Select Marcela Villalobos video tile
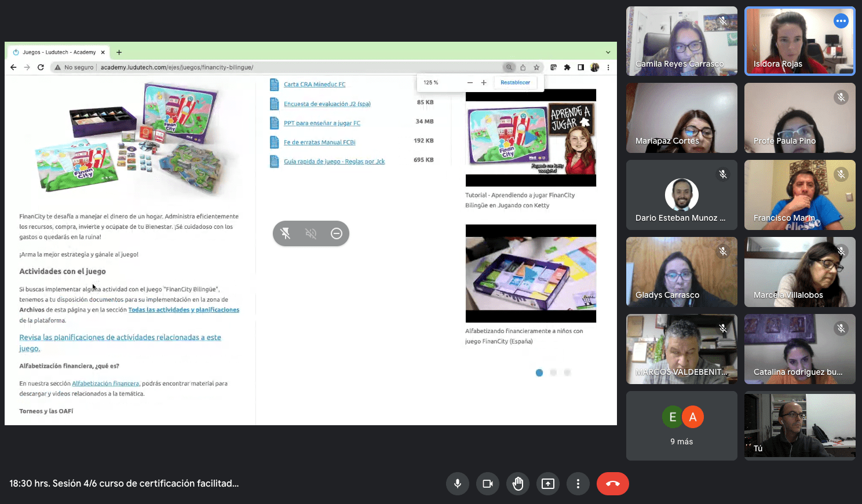This screenshot has width=862, height=504. tap(800, 272)
